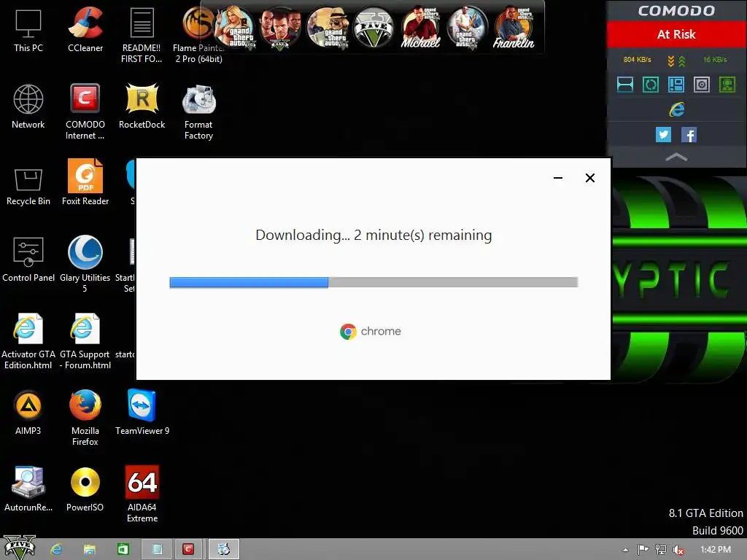Click the Franklin dock icon

514,28
